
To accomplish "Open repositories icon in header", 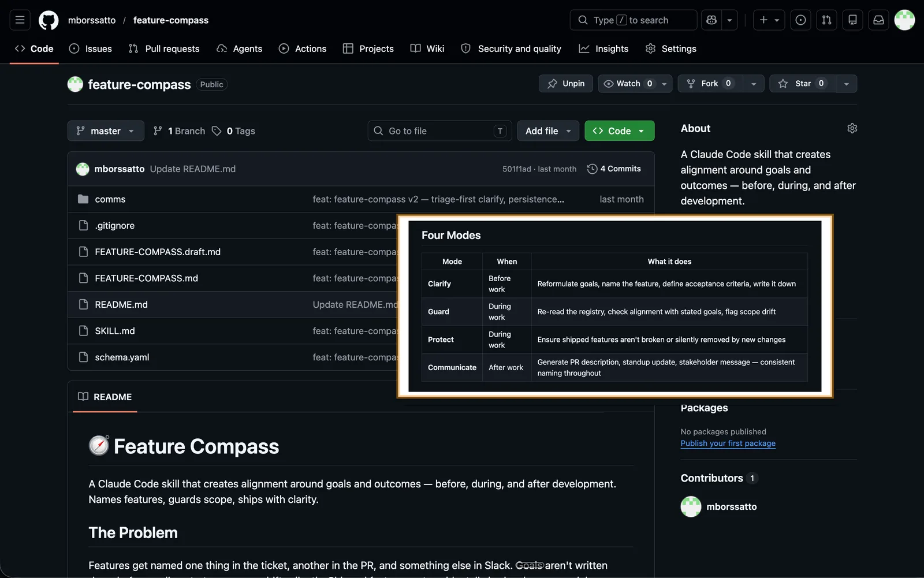I will click(x=852, y=20).
